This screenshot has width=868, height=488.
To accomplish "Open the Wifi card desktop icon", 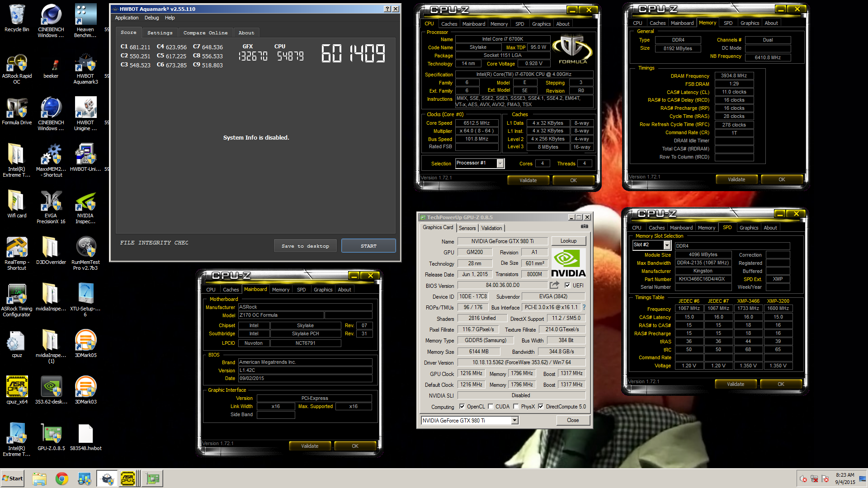I will 17,204.
